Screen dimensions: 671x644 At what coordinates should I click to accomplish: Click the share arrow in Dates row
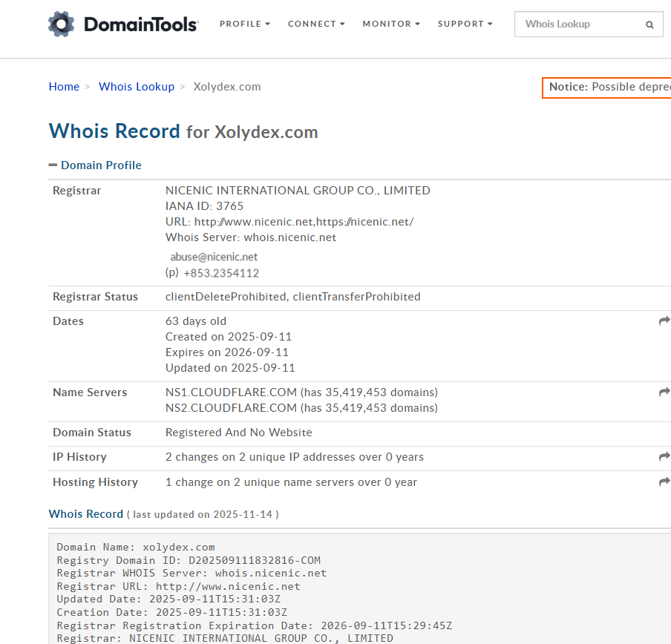pyautogui.click(x=664, y=321)
